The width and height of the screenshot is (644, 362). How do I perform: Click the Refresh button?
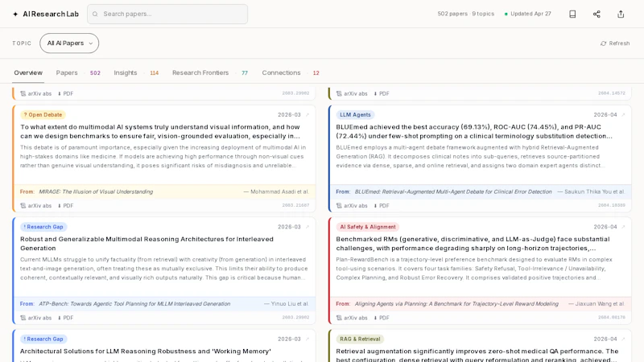pos(615,43)
